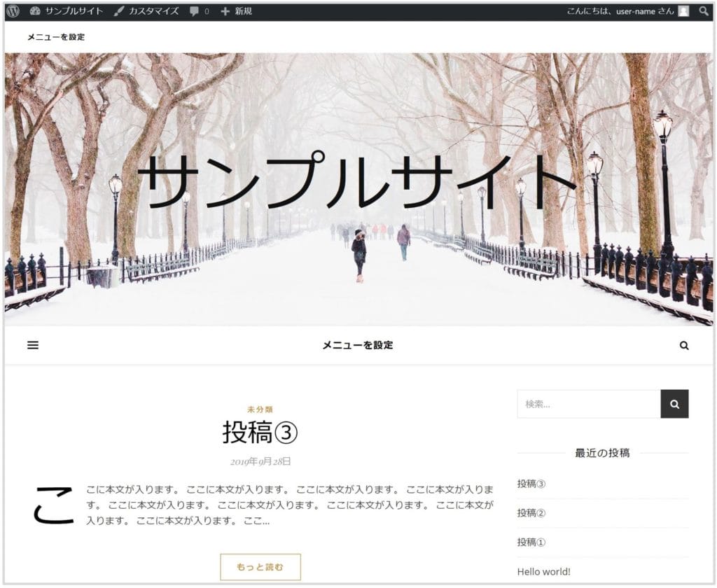Click the admin bar search magnifier
Screen dimensions: 717x588
click(704, 11)
